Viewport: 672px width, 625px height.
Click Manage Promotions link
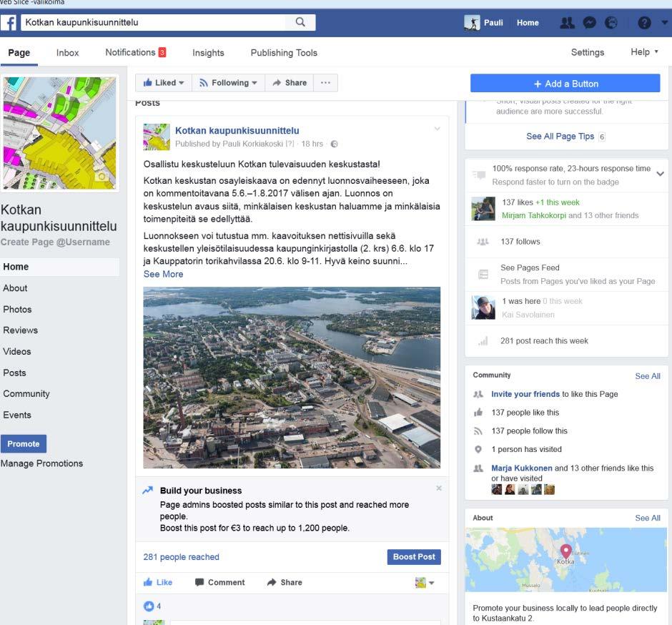tap(41, 463)
